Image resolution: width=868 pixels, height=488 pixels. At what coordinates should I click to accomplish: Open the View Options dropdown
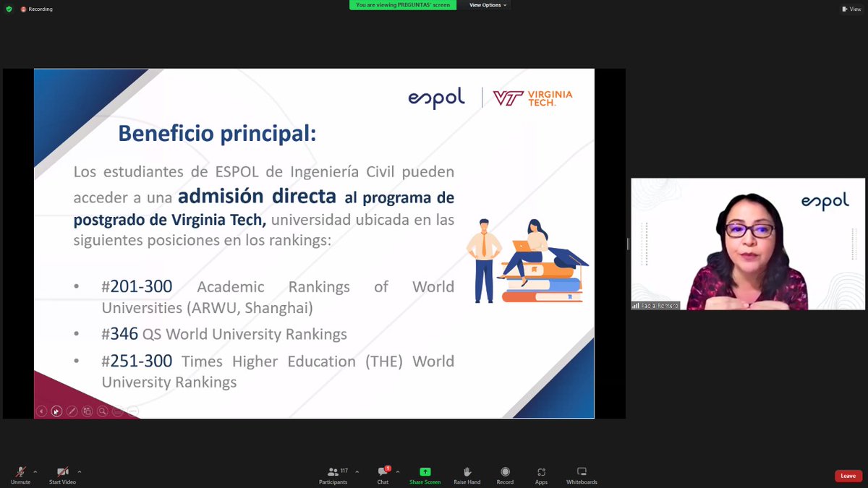(487, 5)
